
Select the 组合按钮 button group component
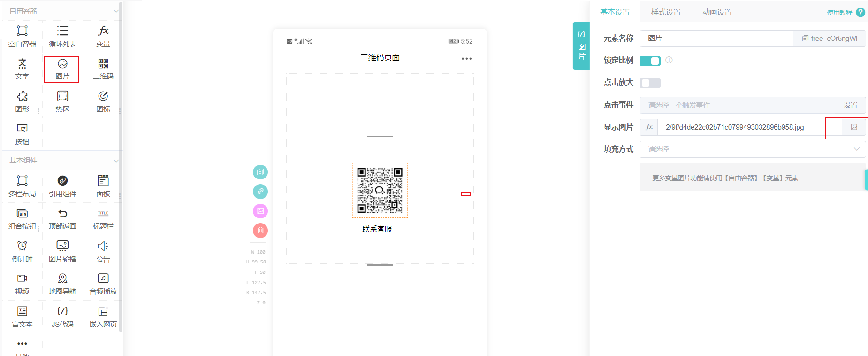[x=22, y=219]
